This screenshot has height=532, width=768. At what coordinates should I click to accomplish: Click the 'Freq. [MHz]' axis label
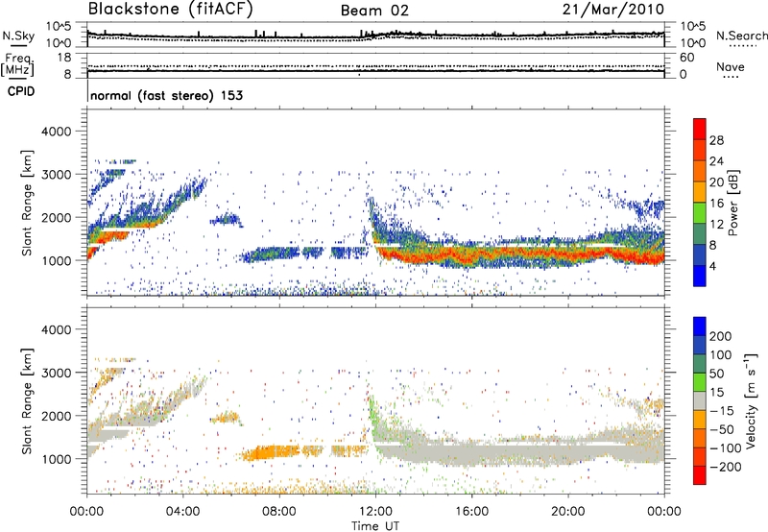[x=17, y=65]
